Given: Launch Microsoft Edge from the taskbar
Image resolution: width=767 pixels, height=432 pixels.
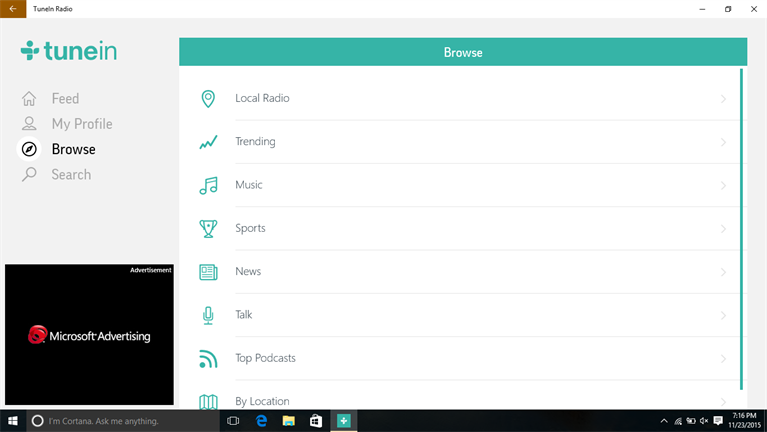Looking at the screenshot, I should [x=261, y=421].
